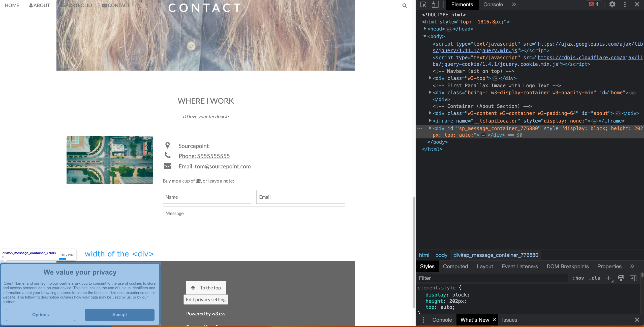Click the To the top button
The width and height of the screenshot is (644, 327).
click(x=206, y=287)
